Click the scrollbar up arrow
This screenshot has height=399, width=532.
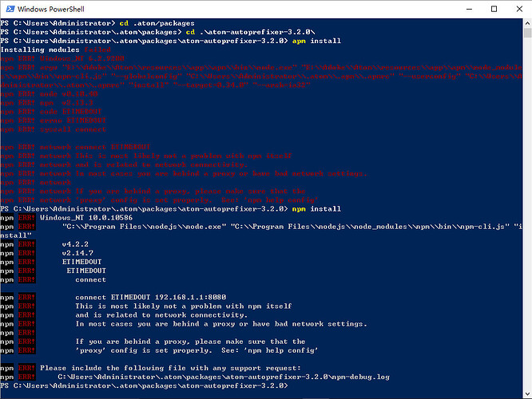click(x=526, y=24)
